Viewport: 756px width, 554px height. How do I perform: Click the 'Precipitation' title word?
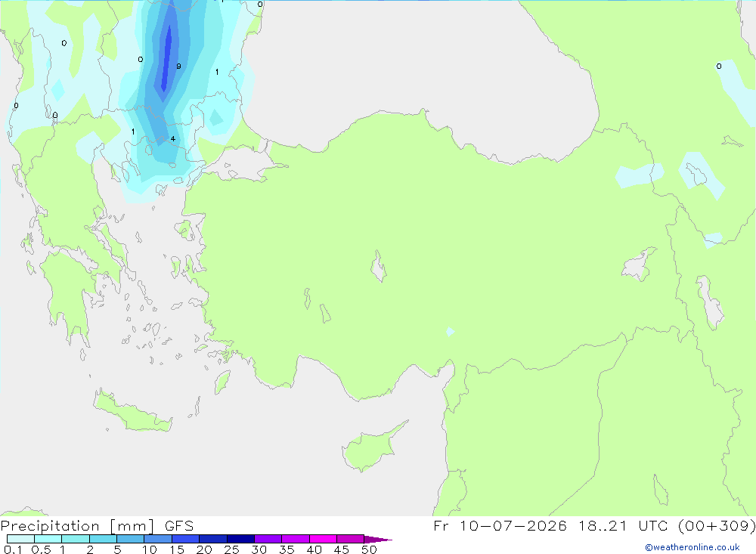tap(50, 526)
